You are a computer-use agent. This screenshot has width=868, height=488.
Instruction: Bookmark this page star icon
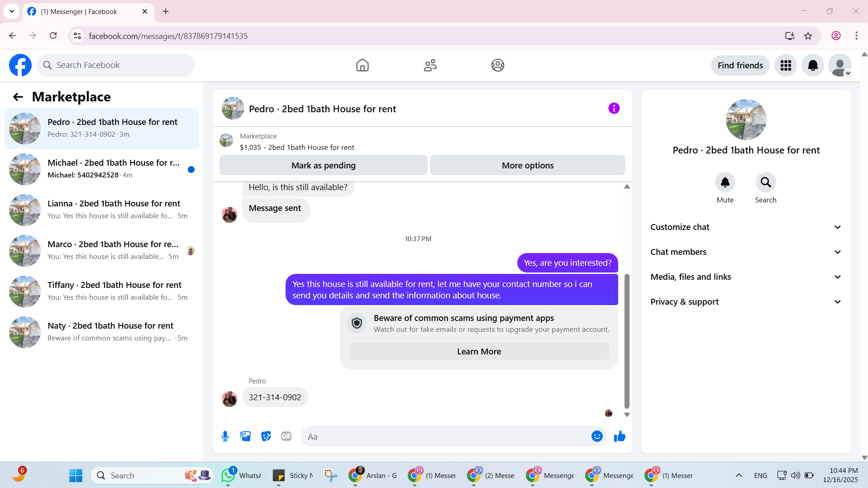(808, 36)
